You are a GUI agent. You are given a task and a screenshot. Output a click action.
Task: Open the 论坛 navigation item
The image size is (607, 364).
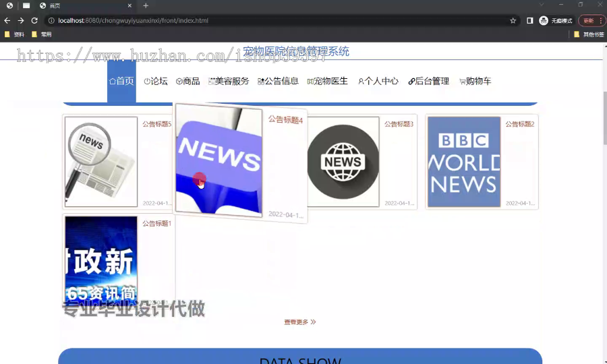point(156,81)
